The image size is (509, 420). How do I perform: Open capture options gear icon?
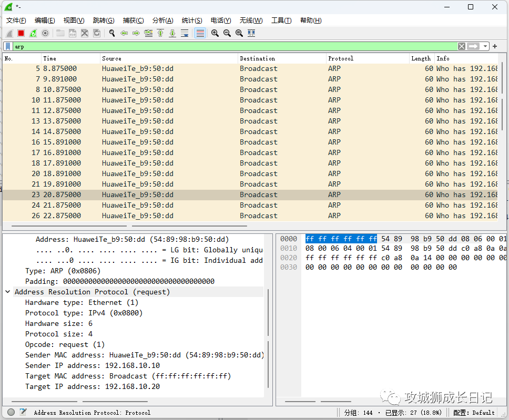[45, 33]
